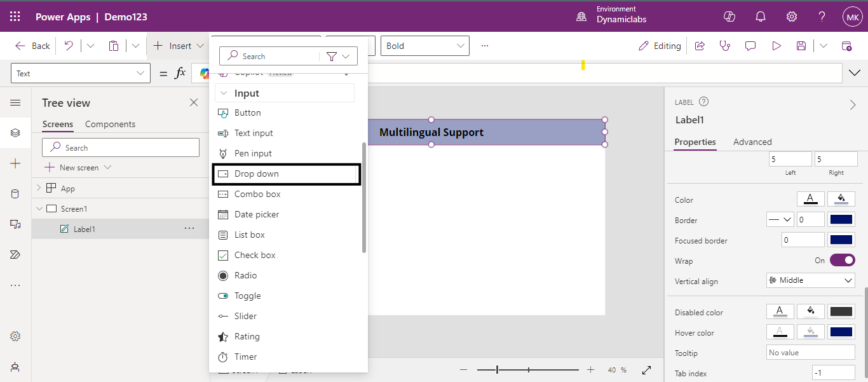
Task: Insert a Radio control
Action: tap(245, 275)
